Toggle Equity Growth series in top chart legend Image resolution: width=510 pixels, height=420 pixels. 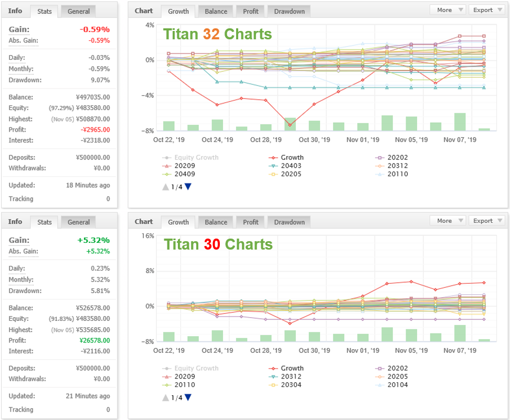(190, 157)
